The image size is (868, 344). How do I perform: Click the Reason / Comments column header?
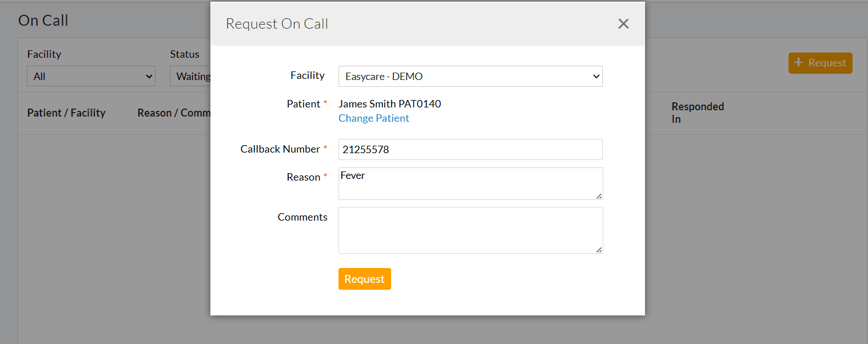pos(174,113)
